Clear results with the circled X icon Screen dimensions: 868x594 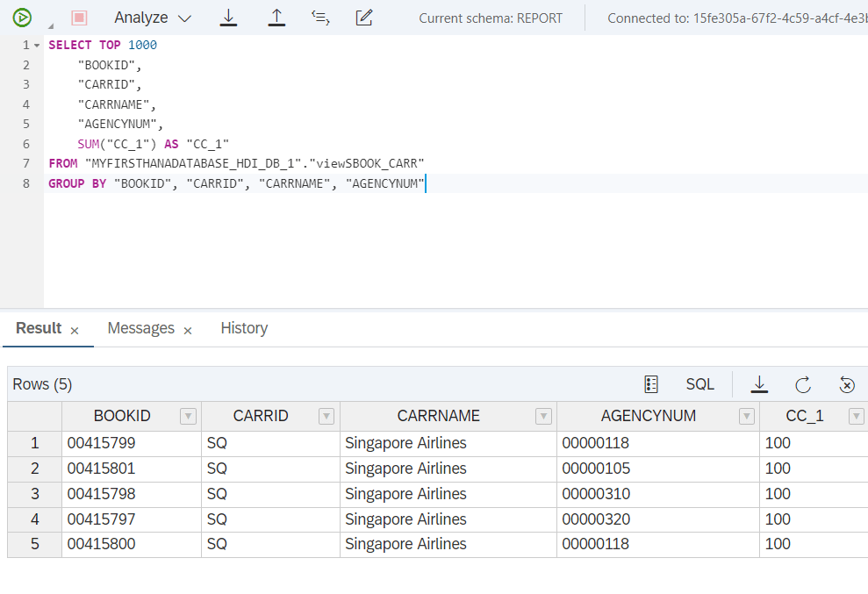(847, 384)
